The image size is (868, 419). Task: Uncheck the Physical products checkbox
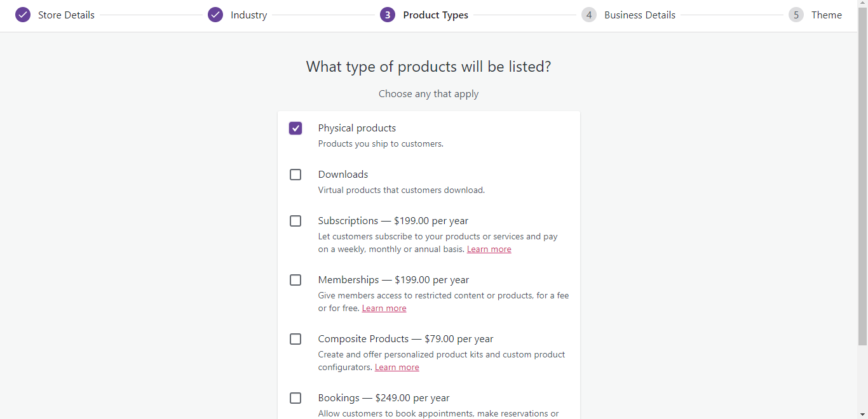click(295, 128)
